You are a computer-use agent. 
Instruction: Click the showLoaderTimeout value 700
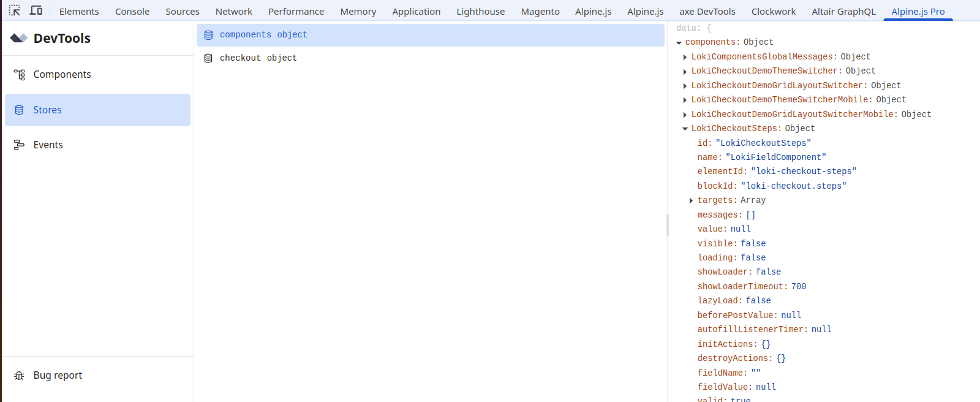click(799, 287)
